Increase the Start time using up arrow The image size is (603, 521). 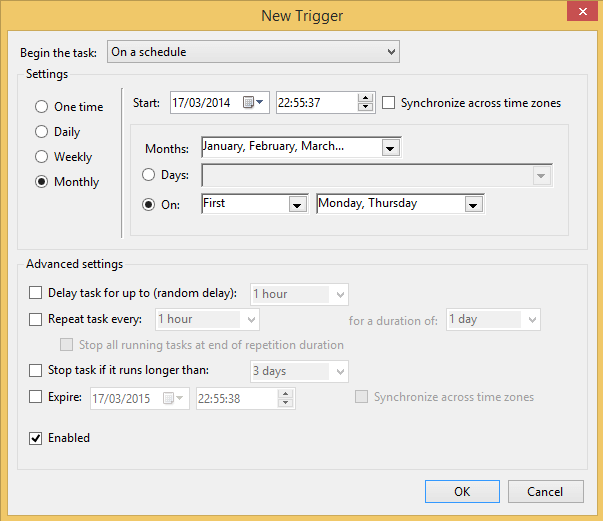click(365, 98)
